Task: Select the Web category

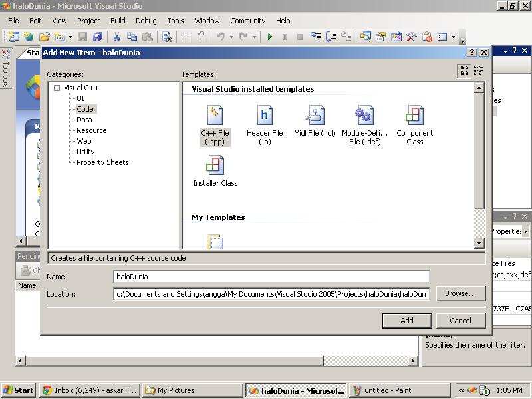Action: 84,141
